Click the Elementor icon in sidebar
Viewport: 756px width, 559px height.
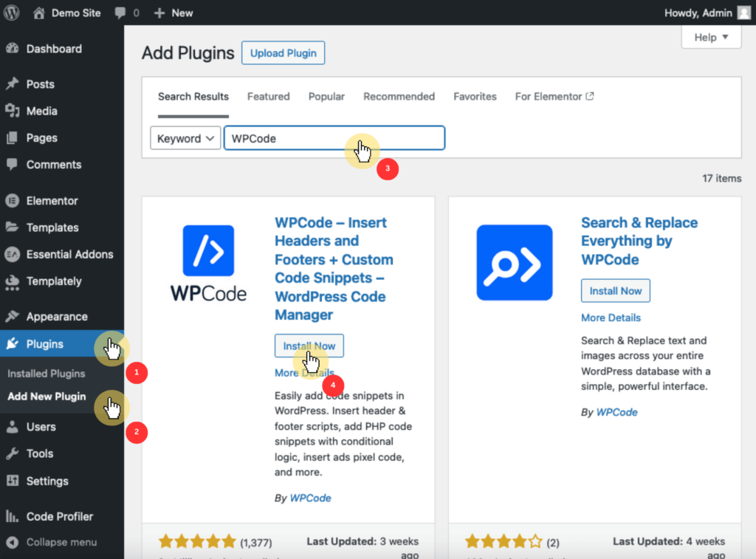(x=13, y=201)
